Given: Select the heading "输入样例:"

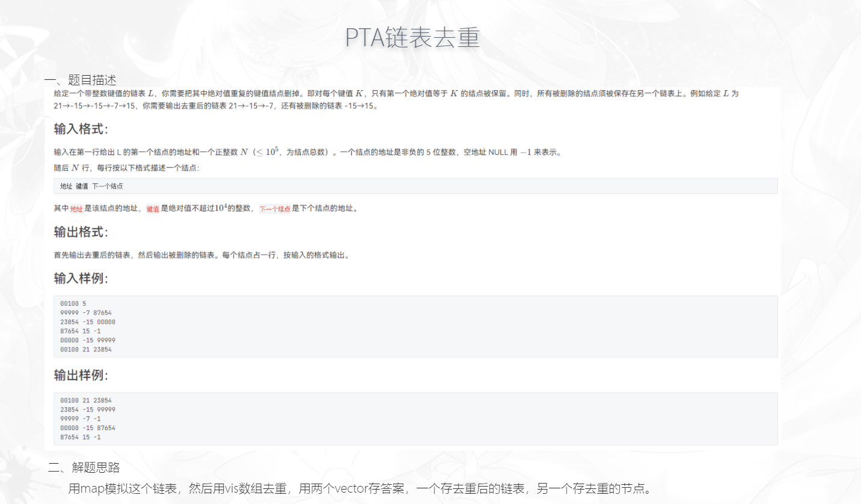Looking at the screenshot, I should [x=81, y=279].
